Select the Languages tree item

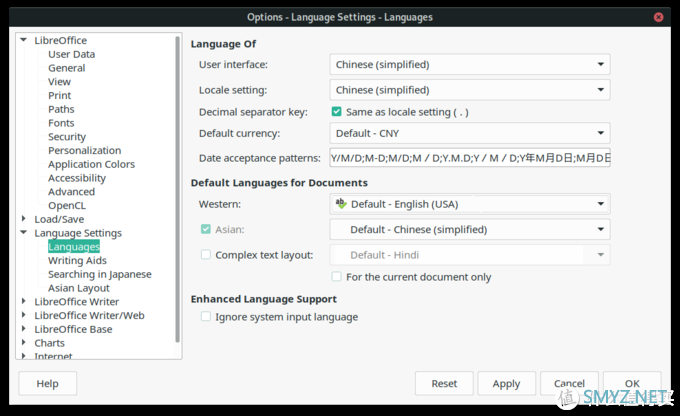(74, 247)
